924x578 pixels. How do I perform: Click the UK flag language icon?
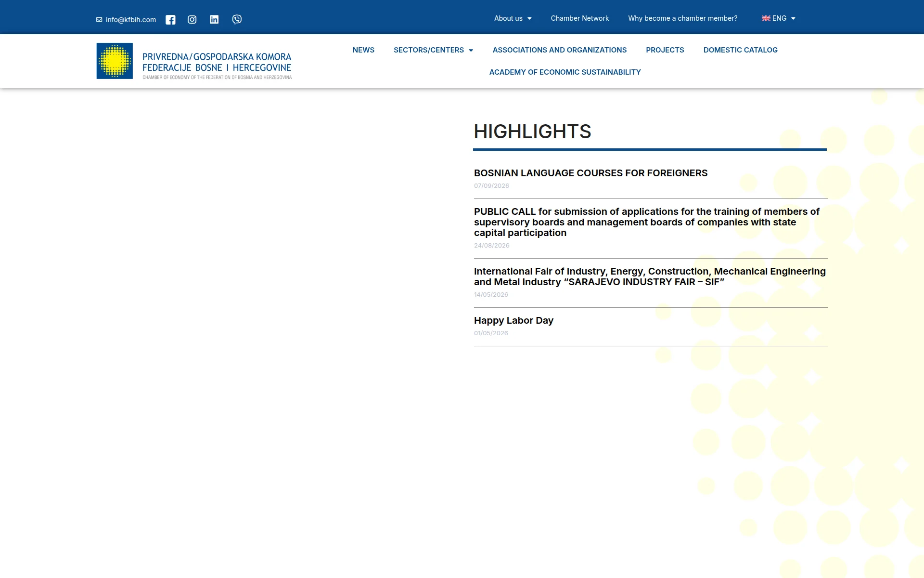tap(766, 18)
